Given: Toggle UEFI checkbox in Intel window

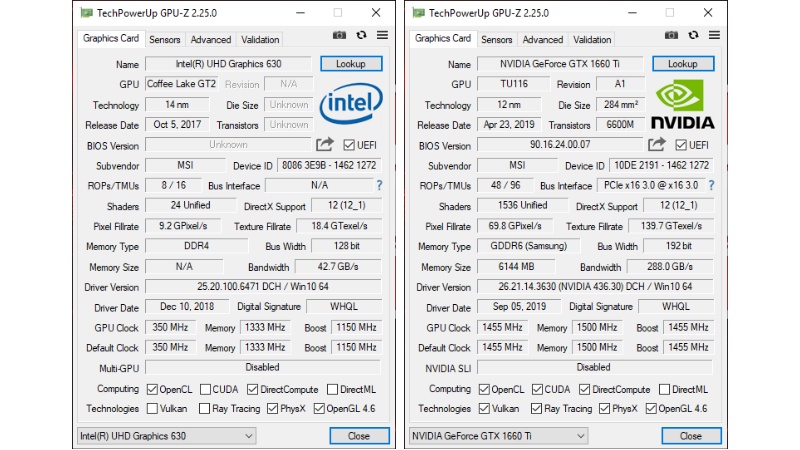Looking at the screenshot, I should [x=349, y=145].
